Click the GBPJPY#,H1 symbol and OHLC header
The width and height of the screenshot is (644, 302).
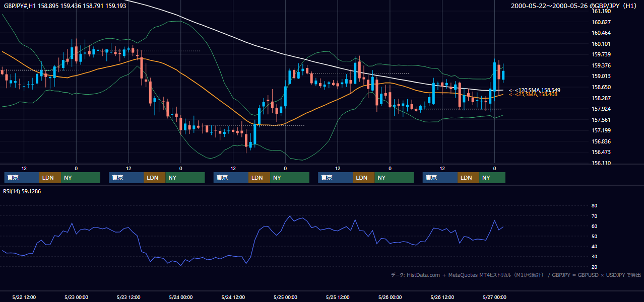[x=65, y=6]
